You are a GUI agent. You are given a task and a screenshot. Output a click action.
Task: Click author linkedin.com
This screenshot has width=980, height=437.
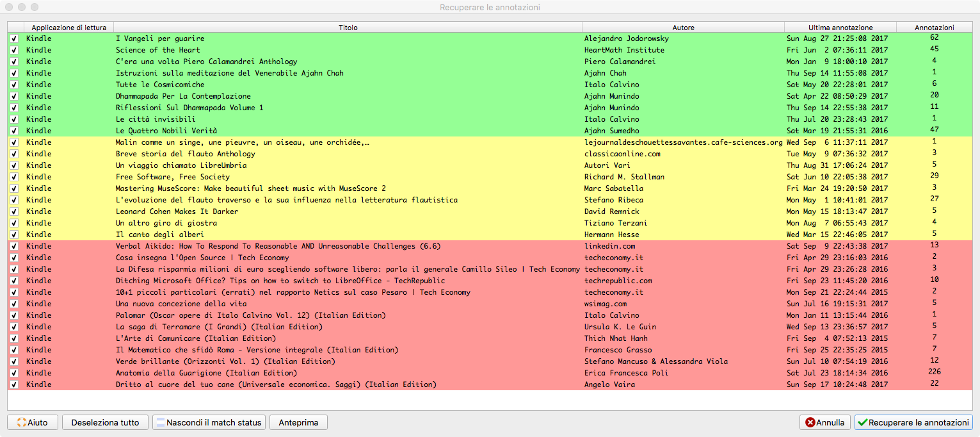point(610,246)
